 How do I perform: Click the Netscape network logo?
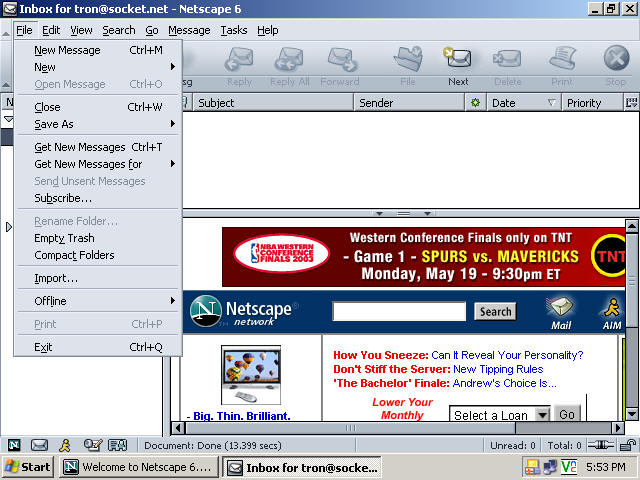pyautogui.click(x=244, y=311)
